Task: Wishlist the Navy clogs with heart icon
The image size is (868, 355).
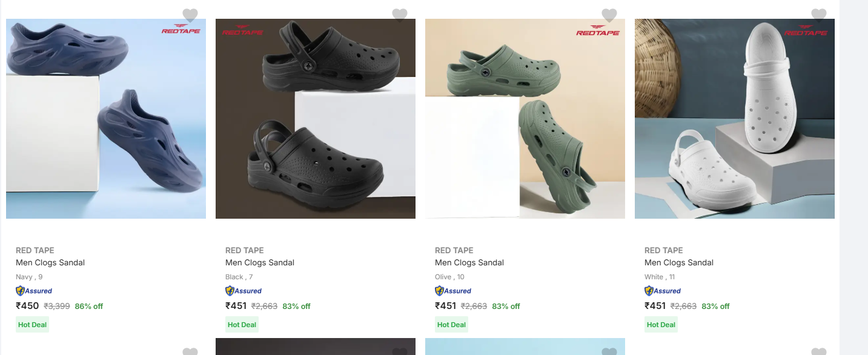Action: click(190, 15)
